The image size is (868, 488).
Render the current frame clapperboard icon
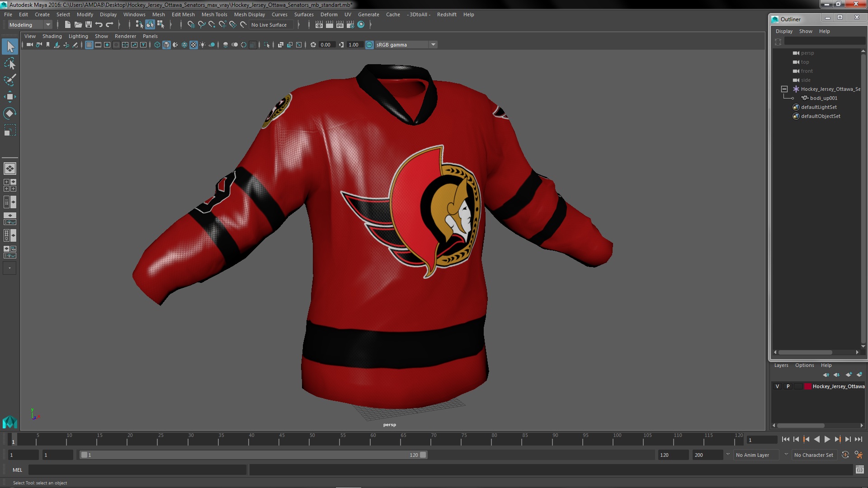coord(330,25)
